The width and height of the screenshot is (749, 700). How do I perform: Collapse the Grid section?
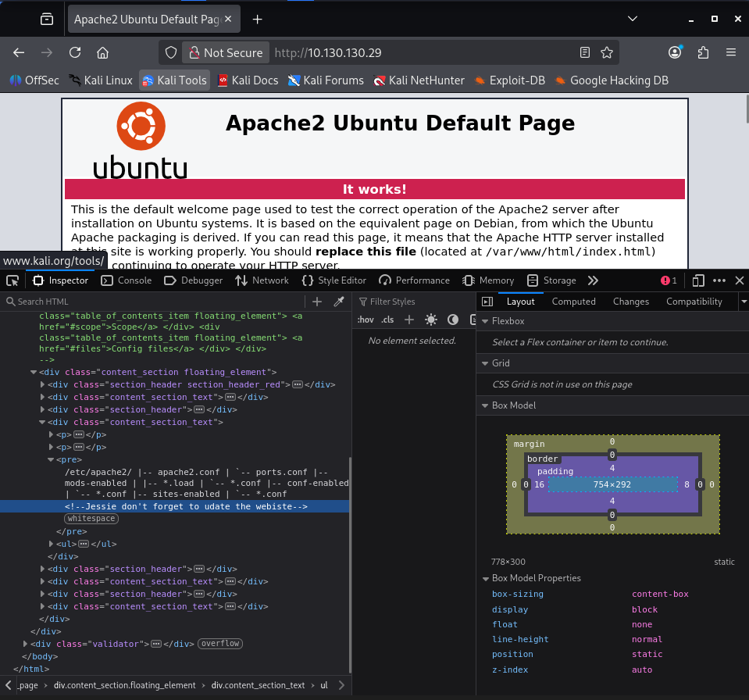[x=485, y=363]
